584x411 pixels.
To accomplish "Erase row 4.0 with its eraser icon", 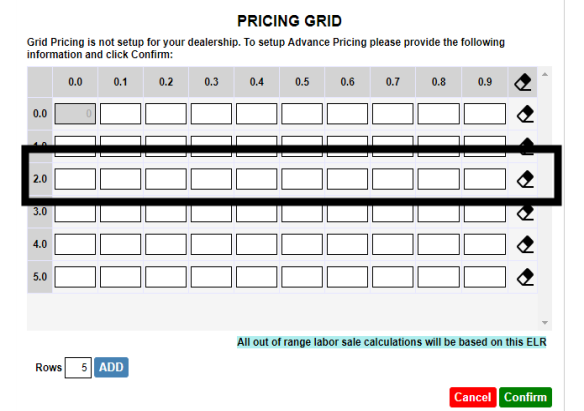I will [525, 244].
